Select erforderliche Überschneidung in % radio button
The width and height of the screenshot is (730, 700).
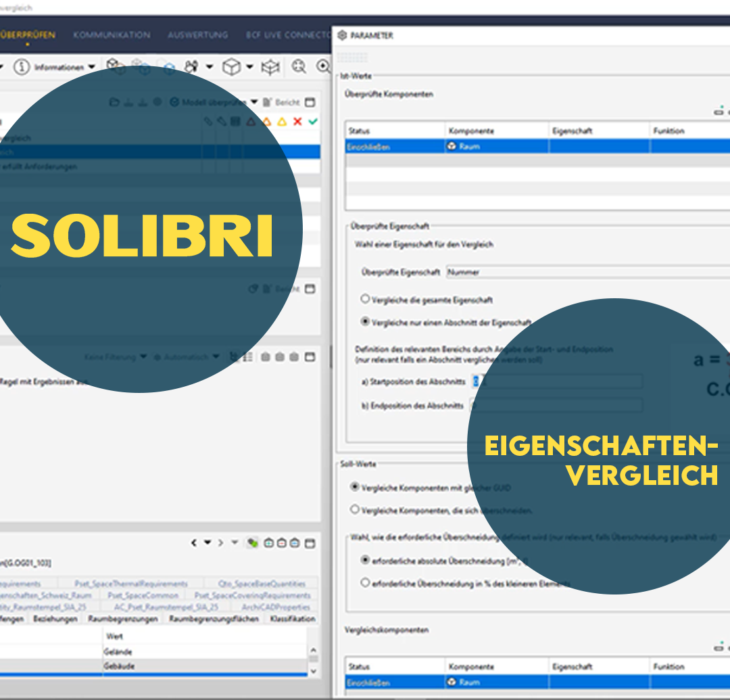[366, 582]
